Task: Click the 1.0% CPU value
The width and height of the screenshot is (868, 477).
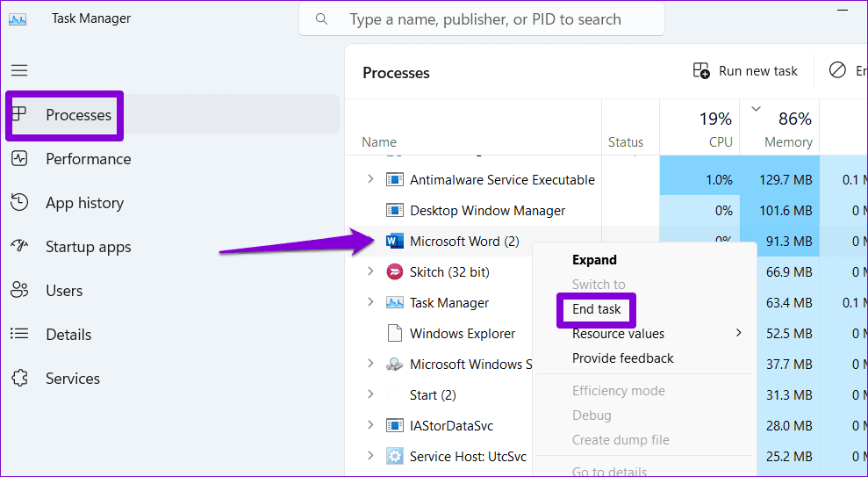Action: coord(719,179)
